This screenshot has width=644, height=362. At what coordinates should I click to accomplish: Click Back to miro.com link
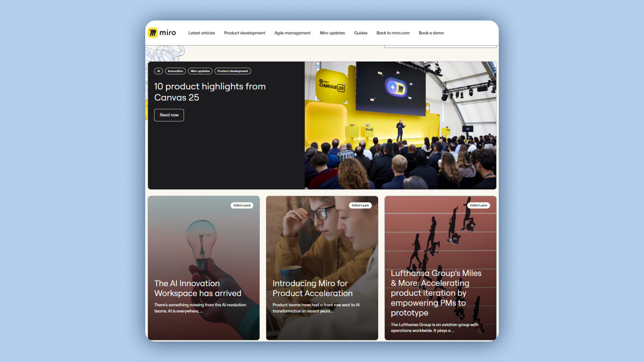(393, 33)
